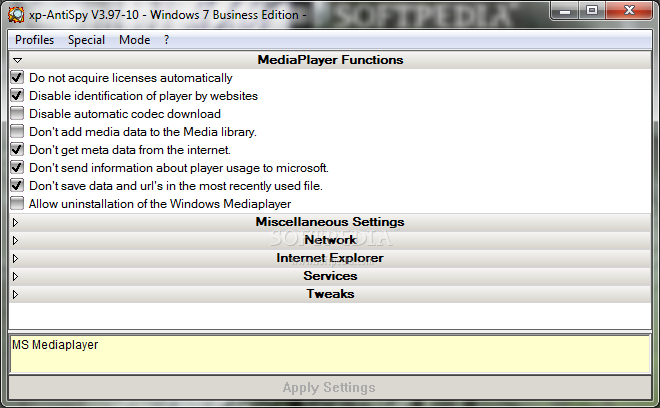This screenshot has width=660, height=408.
Task: Close the xp-AntiSpy window
Action: pos(630,10)
